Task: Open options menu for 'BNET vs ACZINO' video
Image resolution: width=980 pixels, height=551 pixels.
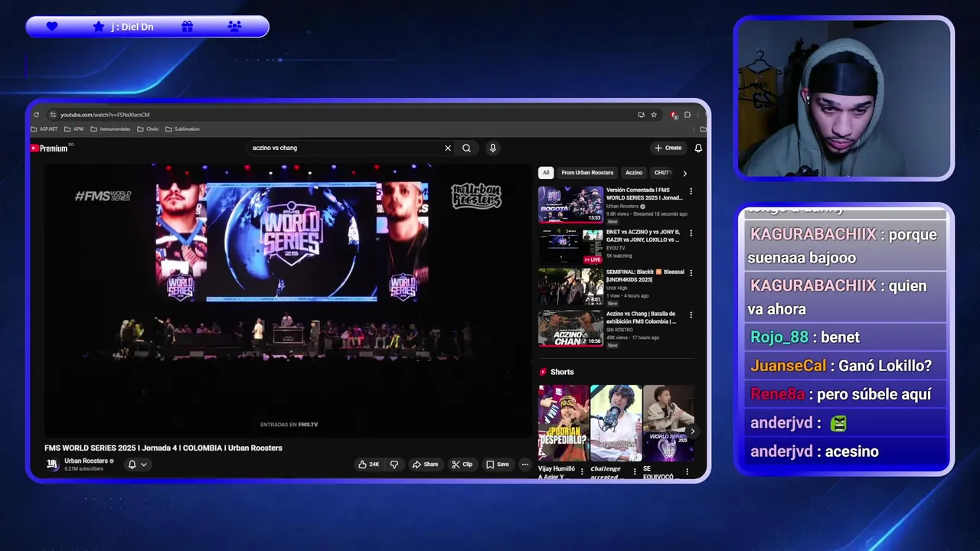Action: pyautogui.click(x=691, y=233)
